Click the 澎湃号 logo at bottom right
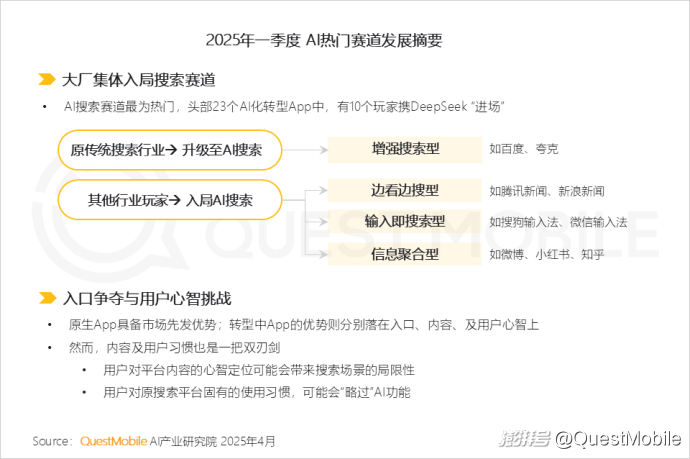This screenshot has height=459, width=690. [x=525, y=439]
